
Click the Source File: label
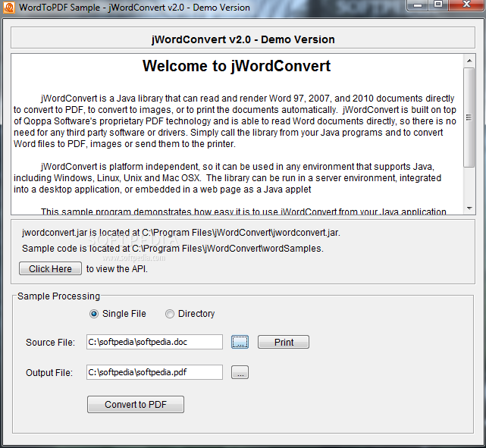coord(50,343)
